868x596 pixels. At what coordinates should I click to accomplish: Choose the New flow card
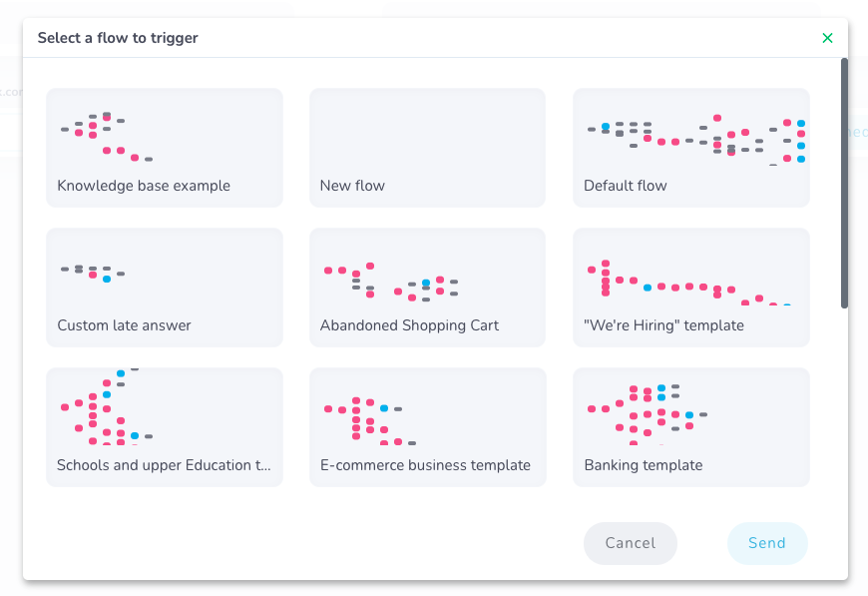[x=427, y=148]
